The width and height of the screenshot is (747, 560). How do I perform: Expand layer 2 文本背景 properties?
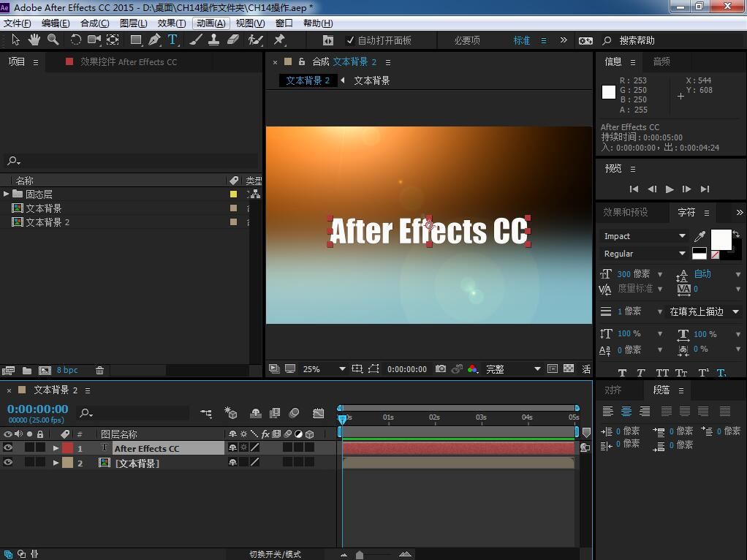tap(56, 463)
